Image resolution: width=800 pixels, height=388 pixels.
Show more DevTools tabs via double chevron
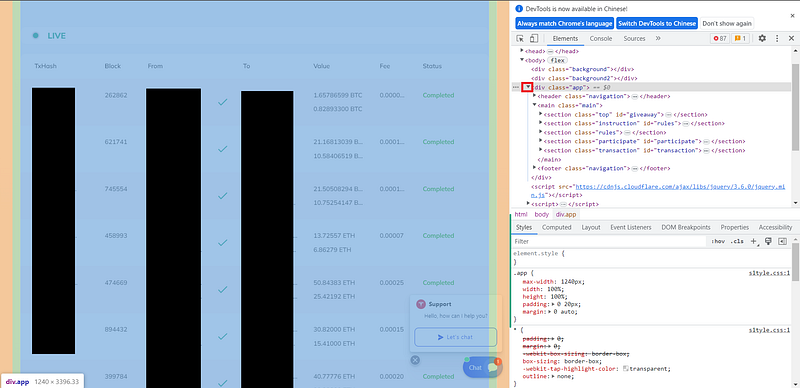pos(658,38)
